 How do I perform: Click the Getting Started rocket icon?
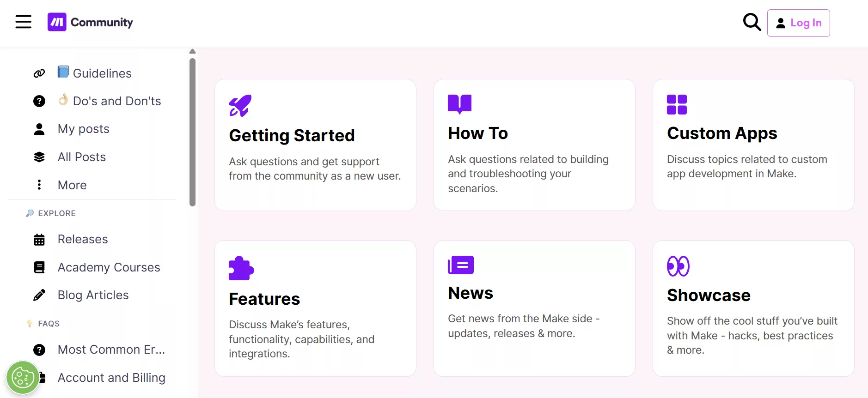click(240, 105)
